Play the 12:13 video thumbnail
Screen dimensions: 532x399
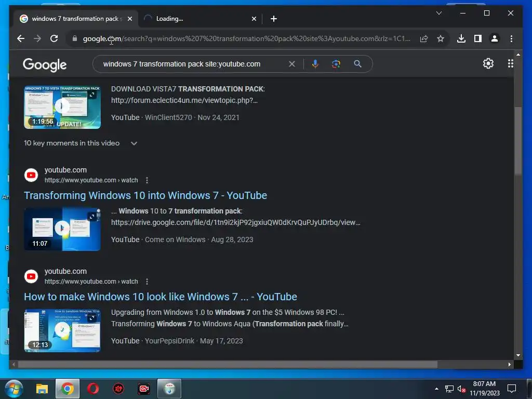coord(62,331)
